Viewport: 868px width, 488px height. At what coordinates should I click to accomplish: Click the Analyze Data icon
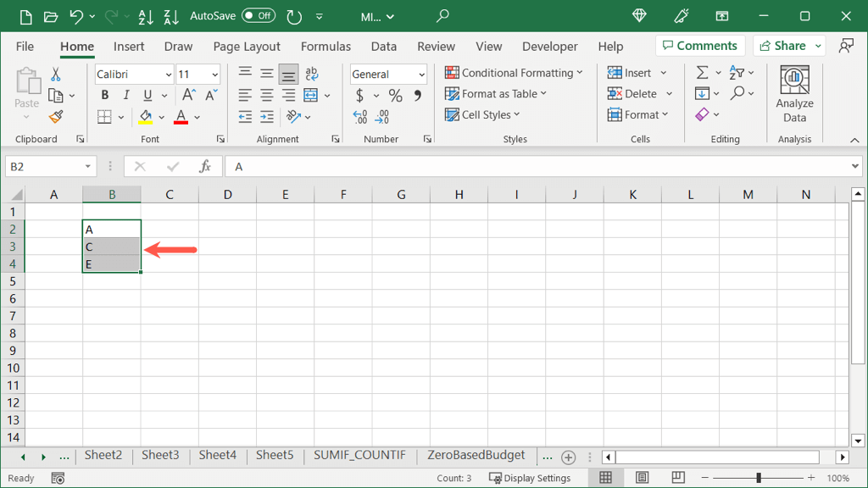click(794, 95)
